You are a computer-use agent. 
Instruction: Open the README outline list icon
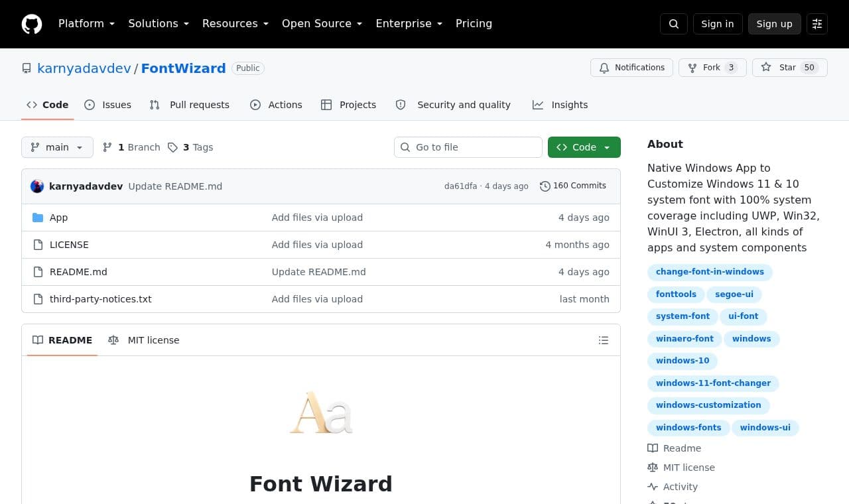[x=604, y=340]
